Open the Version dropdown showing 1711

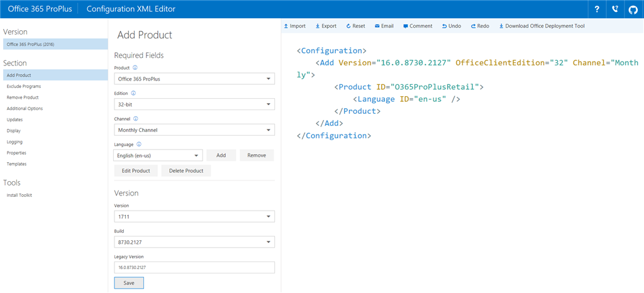tap(194, 216)
